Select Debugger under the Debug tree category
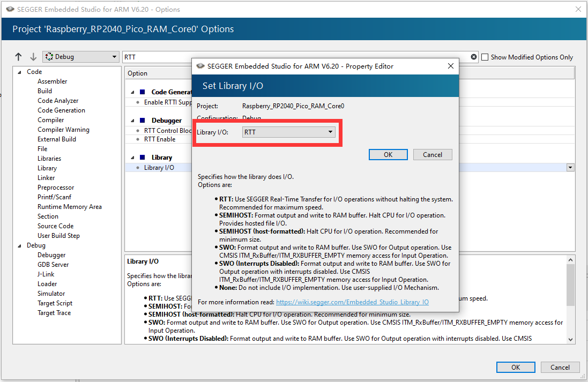The height and width of the screenshot is (382, 588). (51, 255)
